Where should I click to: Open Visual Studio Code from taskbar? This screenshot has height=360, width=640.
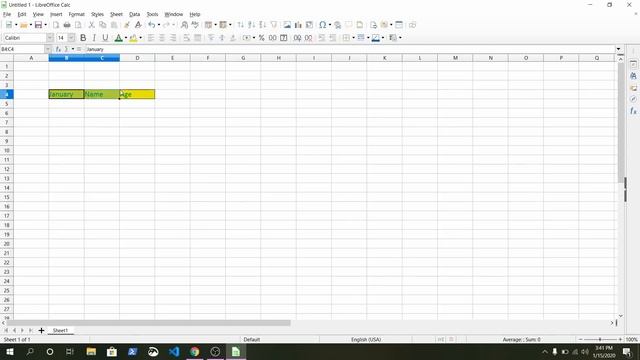pos(174,351)
